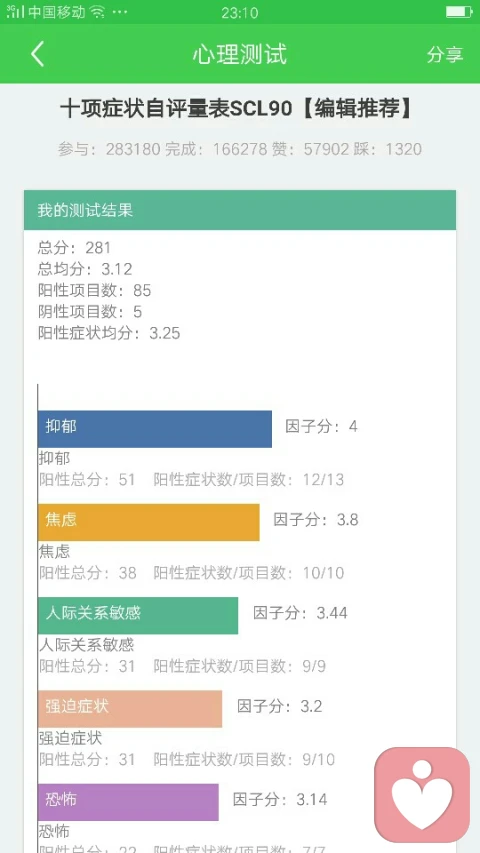Tap the WiFi signal icon
The image size is (480, 853).
coord(99,12)
